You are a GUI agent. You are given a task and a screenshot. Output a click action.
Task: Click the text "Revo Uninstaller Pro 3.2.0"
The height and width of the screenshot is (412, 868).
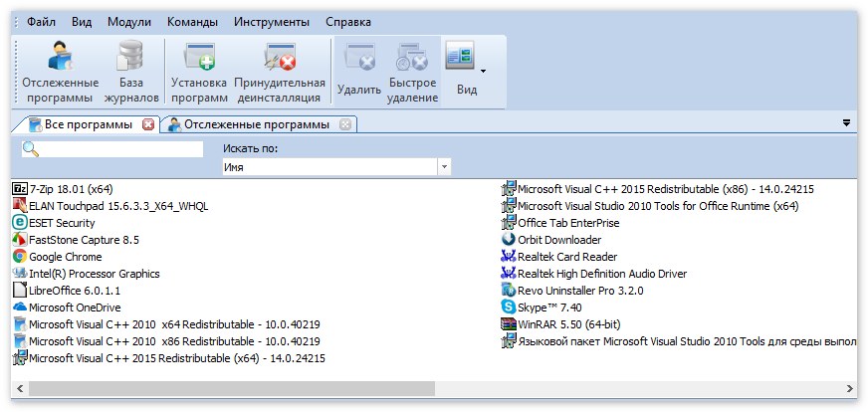click(580, 291)
